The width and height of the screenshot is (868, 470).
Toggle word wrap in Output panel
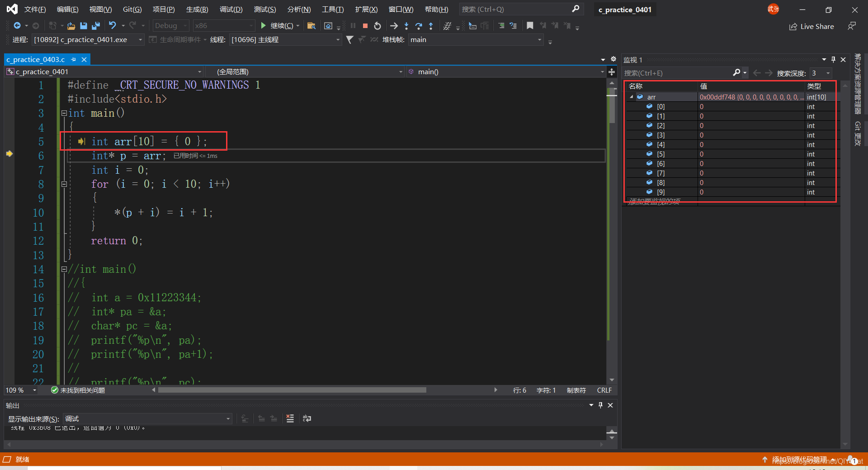pyautogui.click(x=307, y=418)
